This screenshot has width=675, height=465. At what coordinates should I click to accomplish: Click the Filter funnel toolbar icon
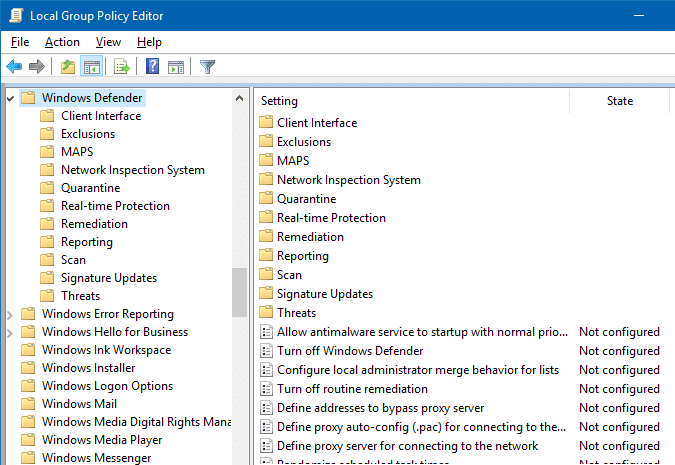[207, 67]
